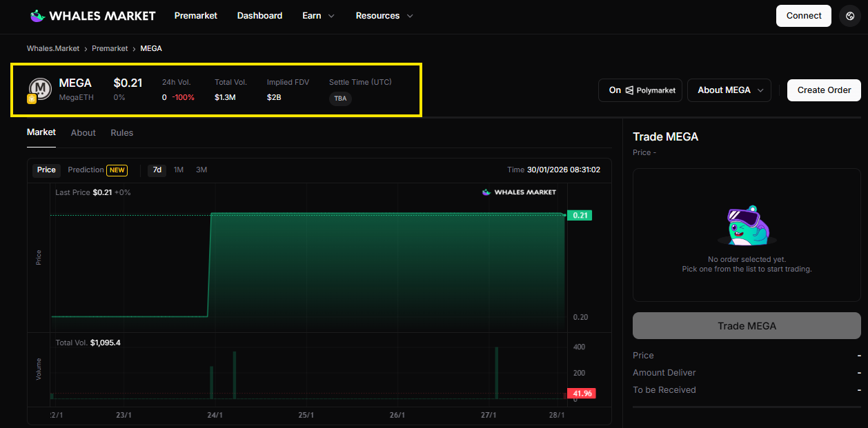Open the Premarket breadcrumb link
868x428 pixels.
point(110,48)
